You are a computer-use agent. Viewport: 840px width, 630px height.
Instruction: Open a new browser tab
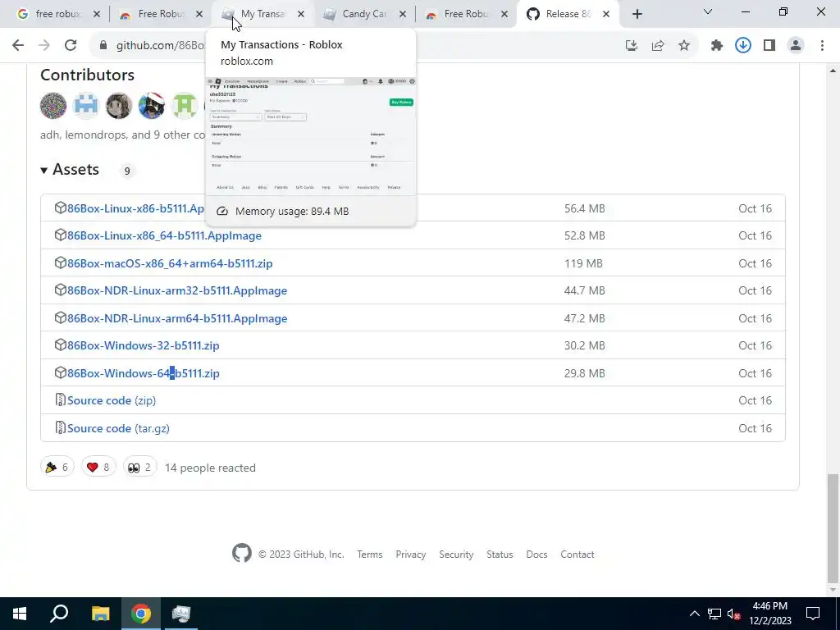tap(637, 14)
